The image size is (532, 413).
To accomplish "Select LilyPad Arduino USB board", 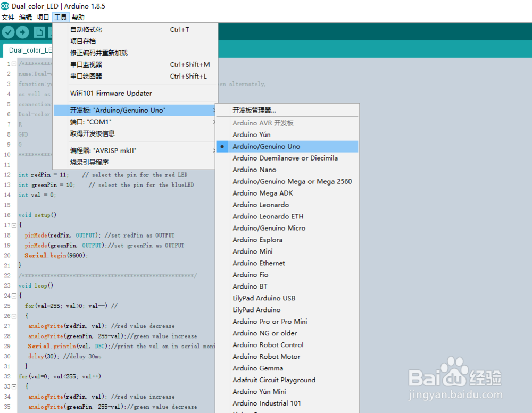I will point(287,298).
